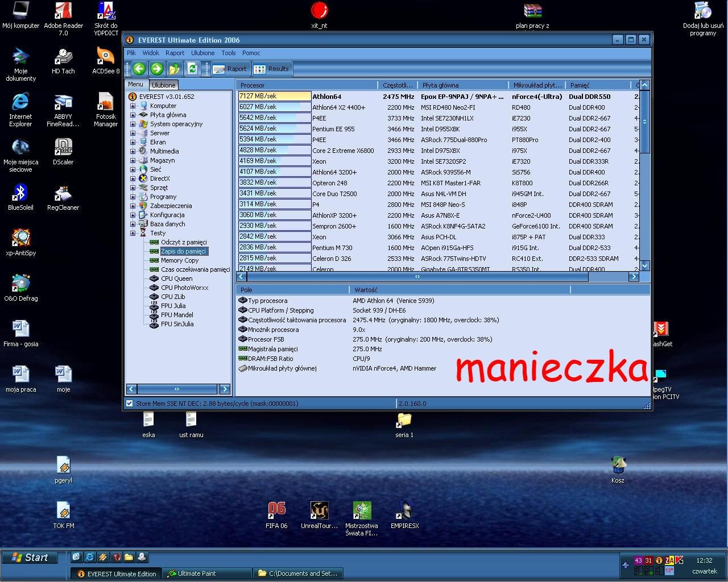Image resolution: width=728 pixels, height=582 pixels.
Task: Open the Pomoc menu
Action: [x=251, y=53]
